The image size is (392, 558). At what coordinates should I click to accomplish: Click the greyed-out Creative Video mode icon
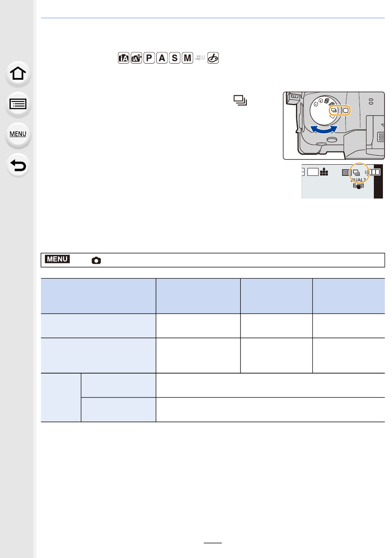pos(200,58)
